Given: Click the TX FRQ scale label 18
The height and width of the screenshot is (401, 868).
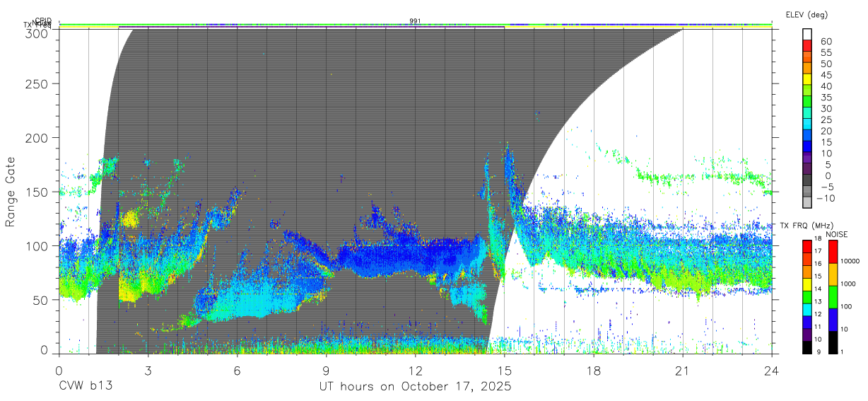Looking at the screenshot, I should click(x=818, y=238).
